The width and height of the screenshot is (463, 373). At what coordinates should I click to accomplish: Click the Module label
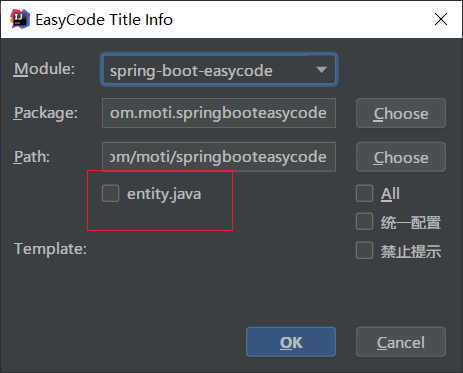44,69
